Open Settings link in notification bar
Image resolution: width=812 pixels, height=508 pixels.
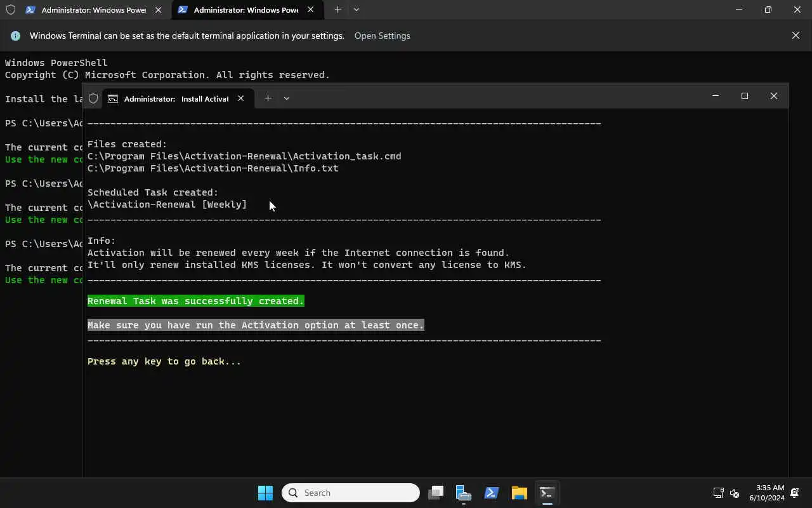pyautogui.click(x=382, y=36)
